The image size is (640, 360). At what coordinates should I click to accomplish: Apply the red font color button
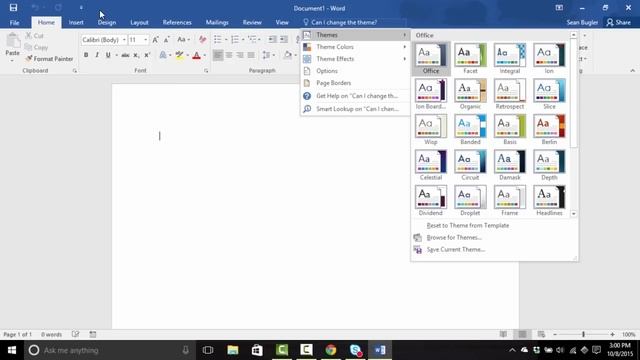point(196,55)
